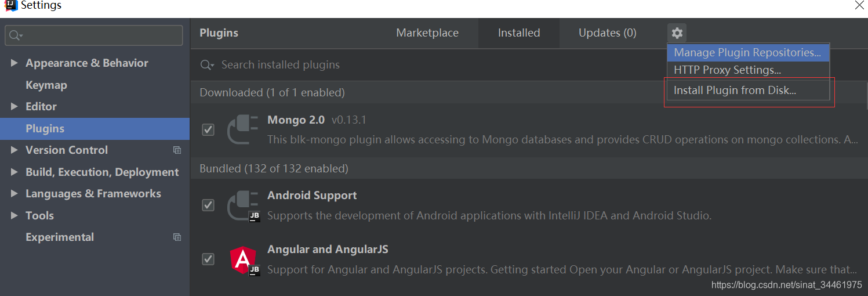Toggle the Angular and AngularJS checkbox
Screen dimensions: 868x296
point(208,259)
